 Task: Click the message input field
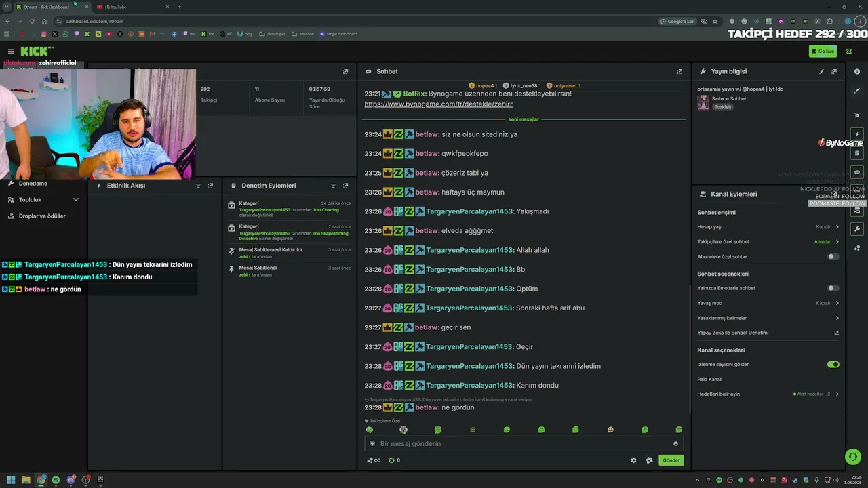[x=524, y=444]
